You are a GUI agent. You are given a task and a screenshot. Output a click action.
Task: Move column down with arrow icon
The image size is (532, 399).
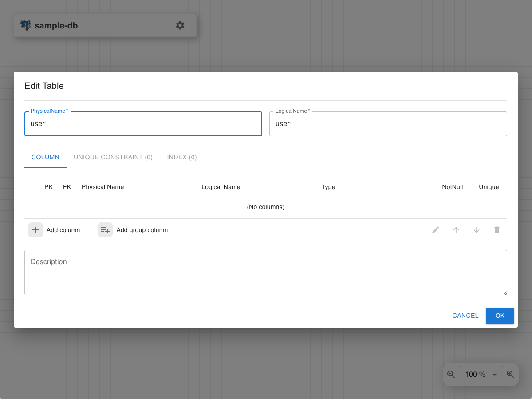click(477, 230)
